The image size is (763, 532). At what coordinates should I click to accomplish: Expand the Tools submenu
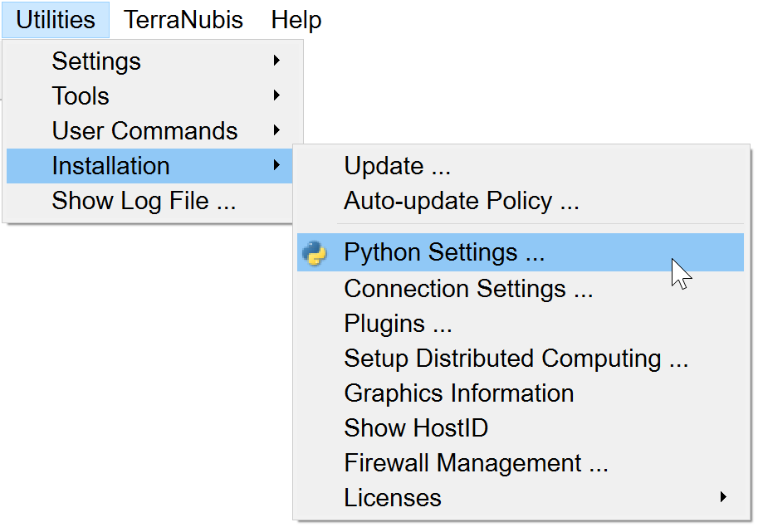[x=81, y=96]
